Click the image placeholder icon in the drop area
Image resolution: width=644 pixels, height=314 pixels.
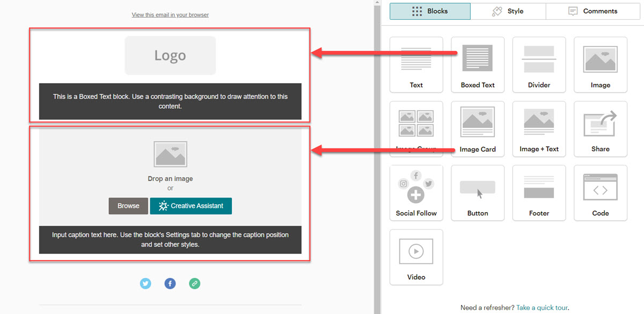pyautogui.click(x=170, y=154)
